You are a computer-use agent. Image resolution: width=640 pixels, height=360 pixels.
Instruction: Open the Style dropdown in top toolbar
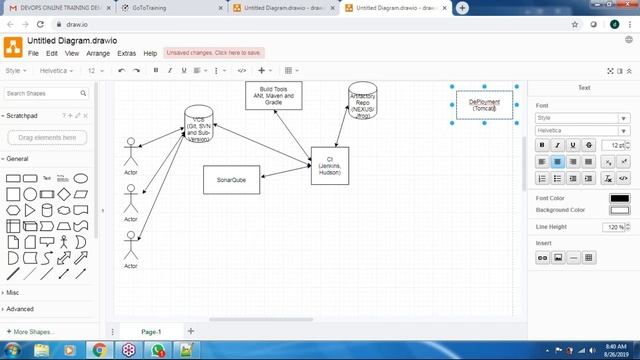[16, 71]
